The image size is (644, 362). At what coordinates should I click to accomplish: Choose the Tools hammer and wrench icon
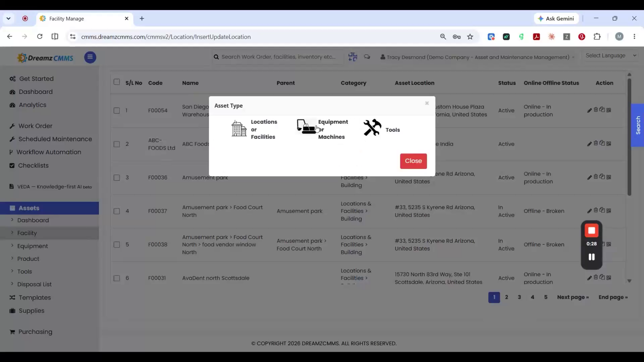click(372, 127)
